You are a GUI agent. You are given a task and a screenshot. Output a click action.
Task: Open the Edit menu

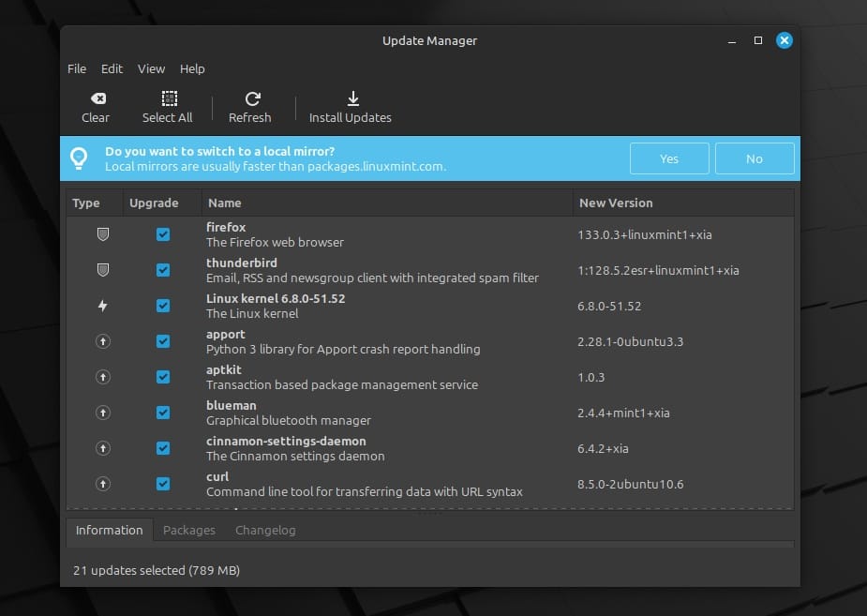pos(112,68)
